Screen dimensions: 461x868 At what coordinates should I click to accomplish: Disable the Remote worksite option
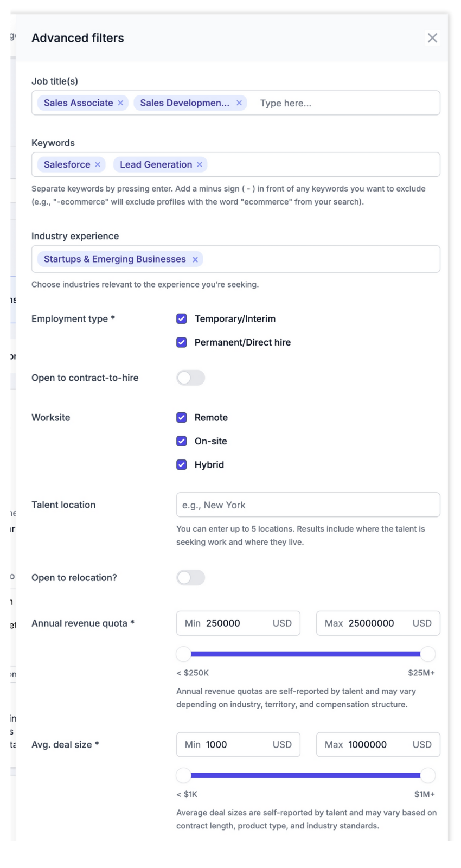coord(182,417)
